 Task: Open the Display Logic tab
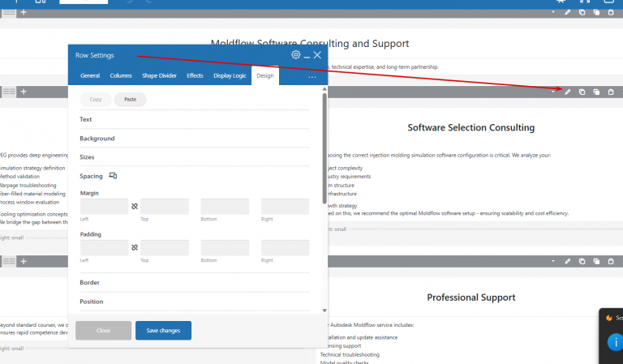[x=230, y=75]
